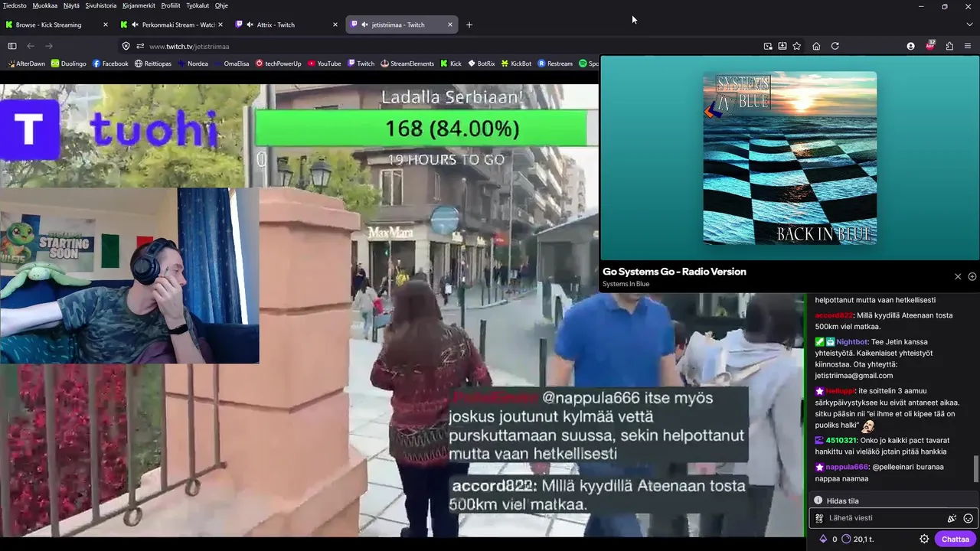980x551 pixels.
Task: Open the Nordea bookmark
Action: (193, 64)
